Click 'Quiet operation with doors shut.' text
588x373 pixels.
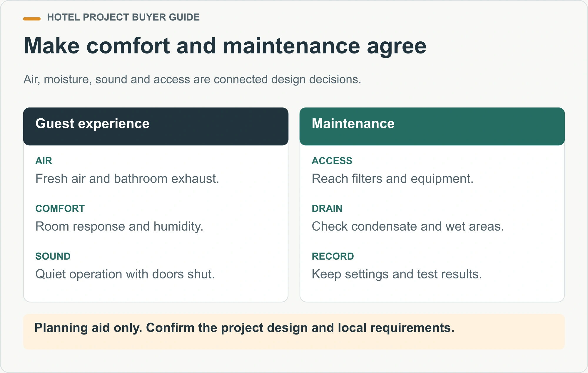tap(125, 274)
